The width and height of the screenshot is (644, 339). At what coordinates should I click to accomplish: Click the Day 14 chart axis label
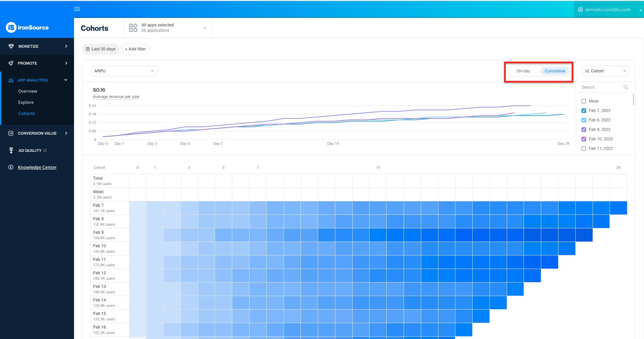tap(333, 143)
